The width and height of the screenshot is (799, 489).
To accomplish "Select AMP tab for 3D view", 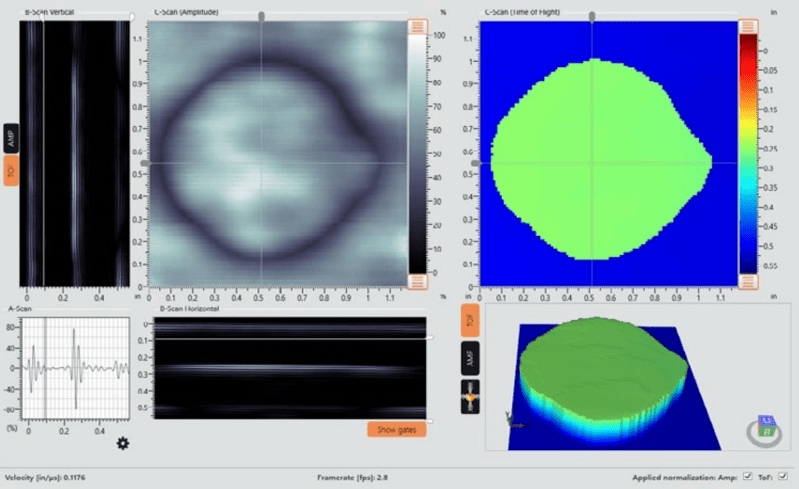I will (x=470, y=359).
